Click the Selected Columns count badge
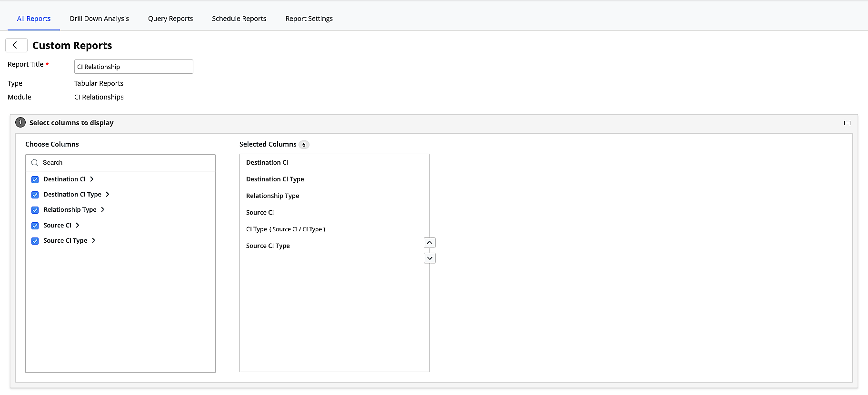This screenshot has height=395, width=868. 304,145
